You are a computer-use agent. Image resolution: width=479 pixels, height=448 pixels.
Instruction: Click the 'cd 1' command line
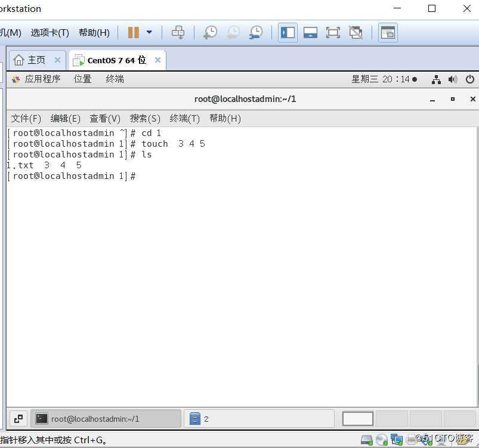pyautogui.click(x=84, y=133)
